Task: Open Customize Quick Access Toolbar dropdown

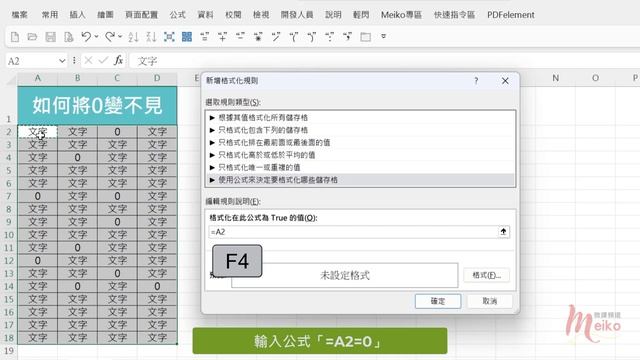Action: point(383,37)
